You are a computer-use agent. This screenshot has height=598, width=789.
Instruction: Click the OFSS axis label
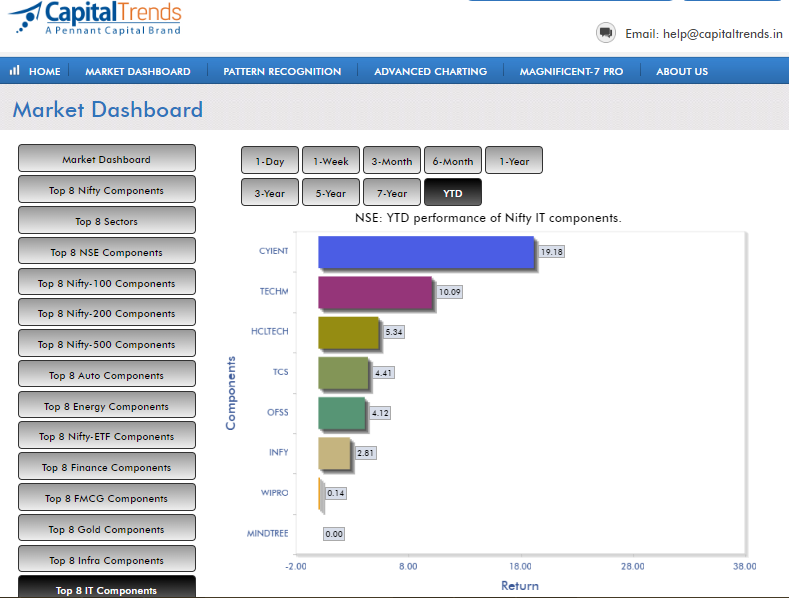click(278, 412)
